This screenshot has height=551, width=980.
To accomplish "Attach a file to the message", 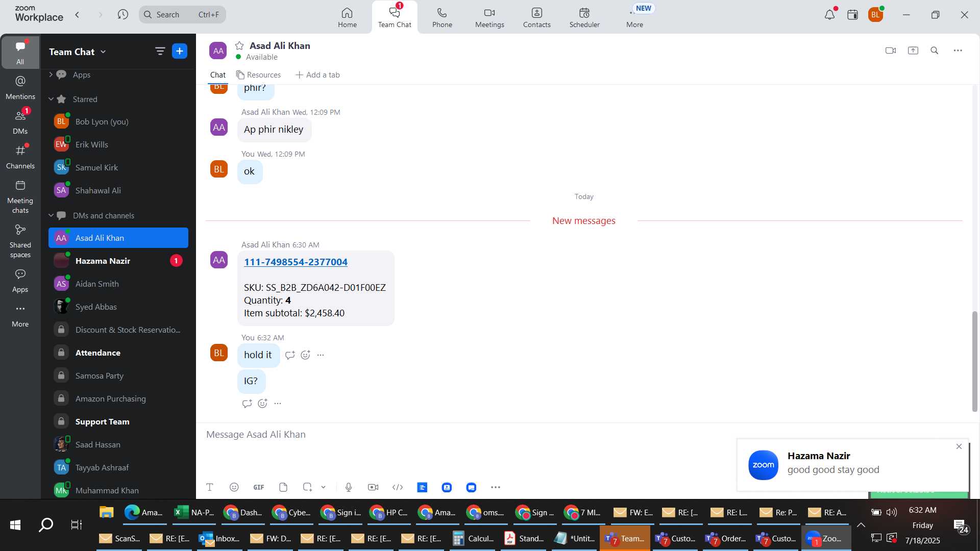I will (x=283, y=487).
